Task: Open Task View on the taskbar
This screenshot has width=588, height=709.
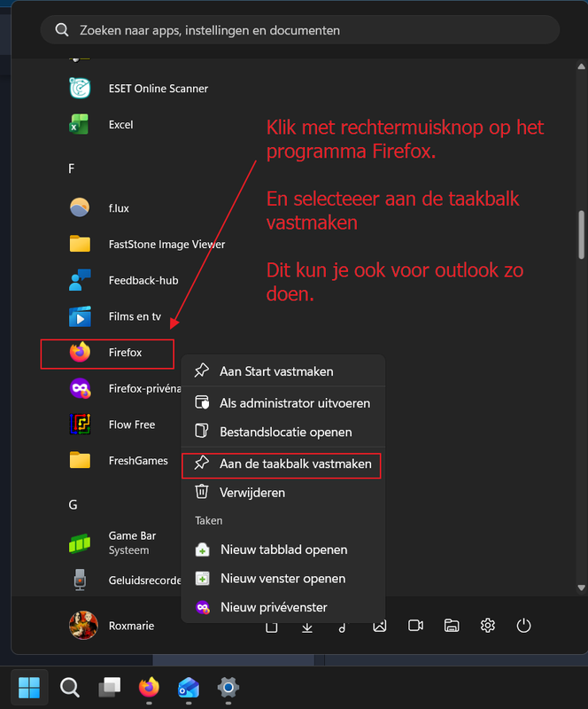Action: tap(110, 688)
